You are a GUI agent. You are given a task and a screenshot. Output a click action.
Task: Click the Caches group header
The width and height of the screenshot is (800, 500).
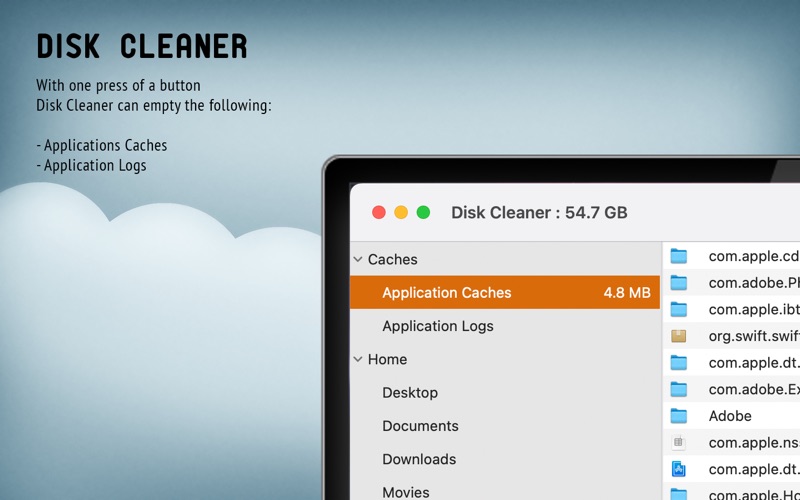(x=392, y=259)
